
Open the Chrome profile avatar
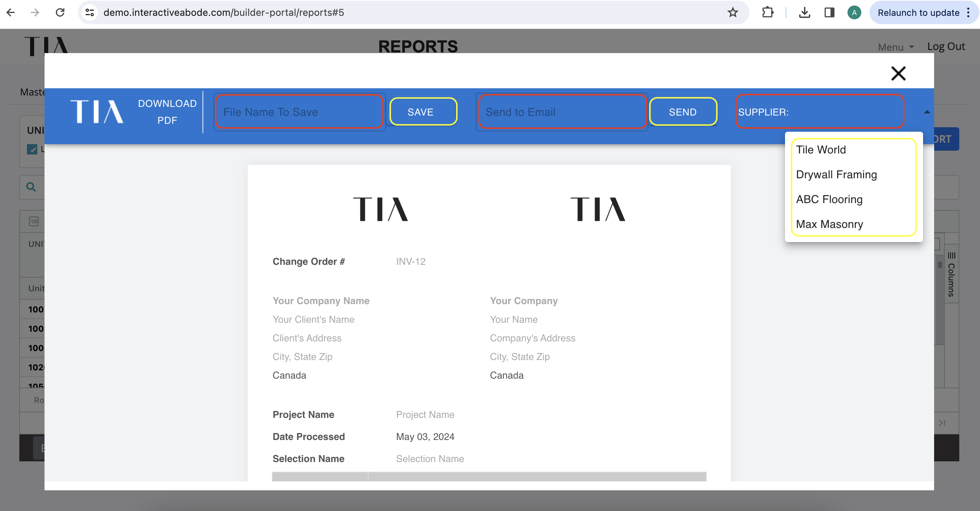pyautogui.click(x=854, y=12)
